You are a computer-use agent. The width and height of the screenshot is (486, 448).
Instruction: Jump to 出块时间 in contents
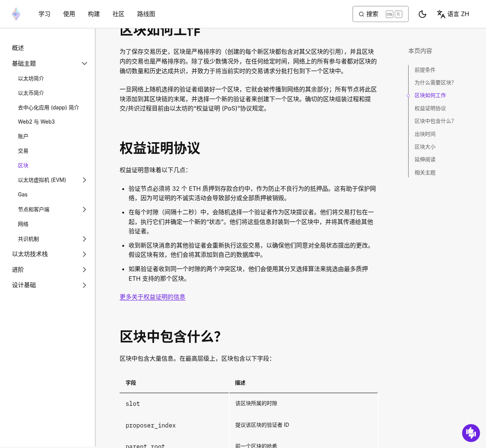[x=425, y=134]
